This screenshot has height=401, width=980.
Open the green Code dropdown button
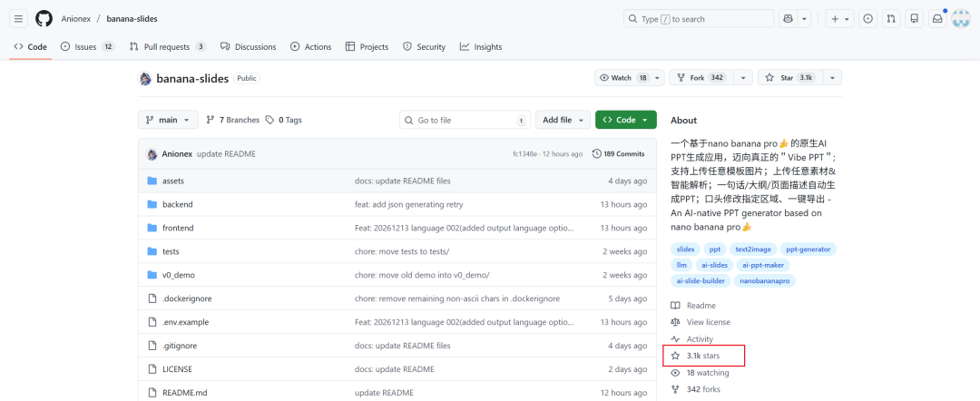pyautogui.click(x=625, y=120)
